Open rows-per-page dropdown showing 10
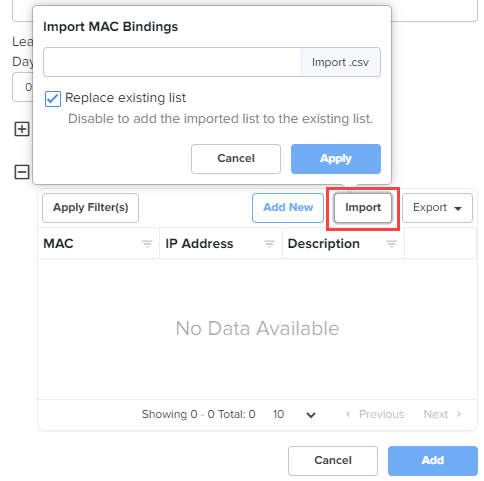The width and height of the screenshot is (484, 481). click(293, 414)
